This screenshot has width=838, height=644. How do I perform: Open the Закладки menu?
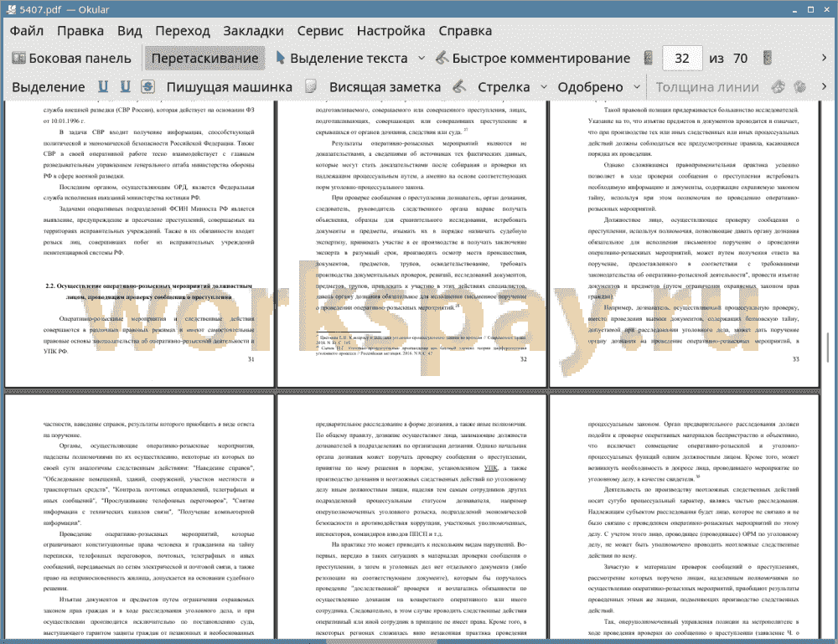coord(253,31)
